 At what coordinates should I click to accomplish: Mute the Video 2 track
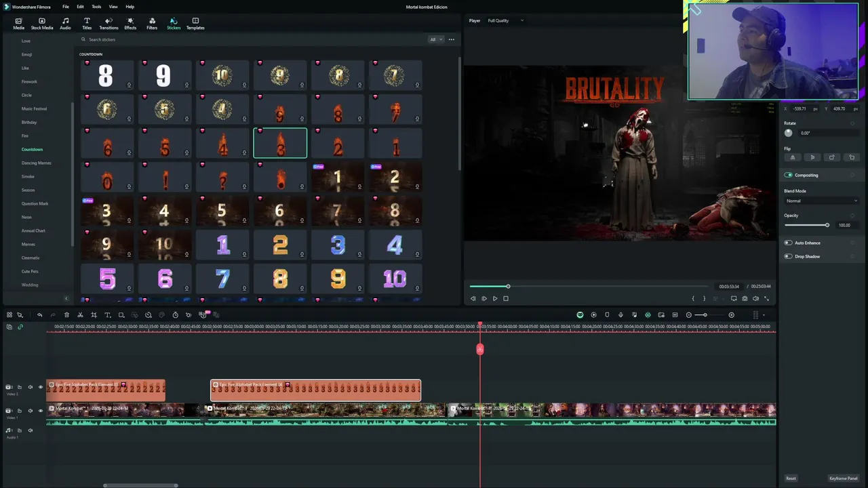[x=30, y=387]
